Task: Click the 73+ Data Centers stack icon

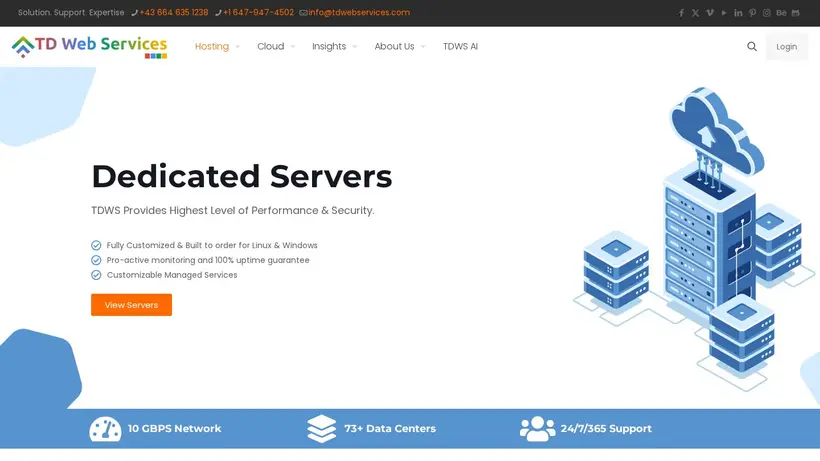Action: click(322, 429)
